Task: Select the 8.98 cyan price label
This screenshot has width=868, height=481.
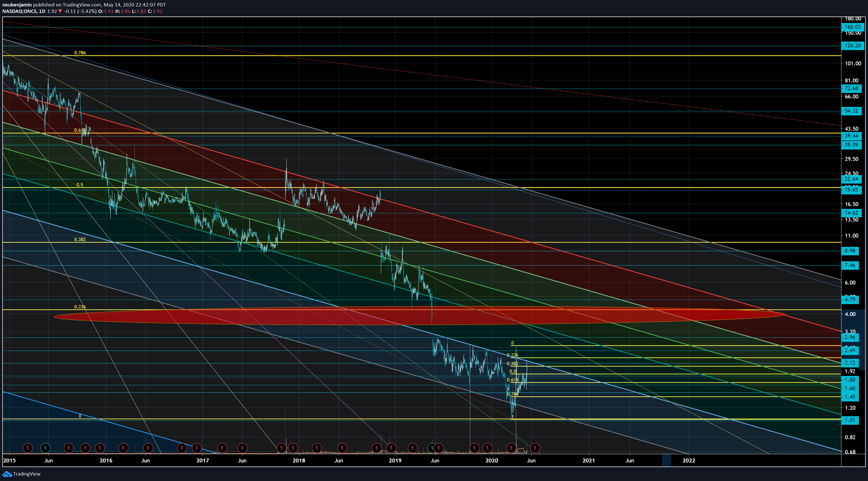Action: (x=850, y=251)
